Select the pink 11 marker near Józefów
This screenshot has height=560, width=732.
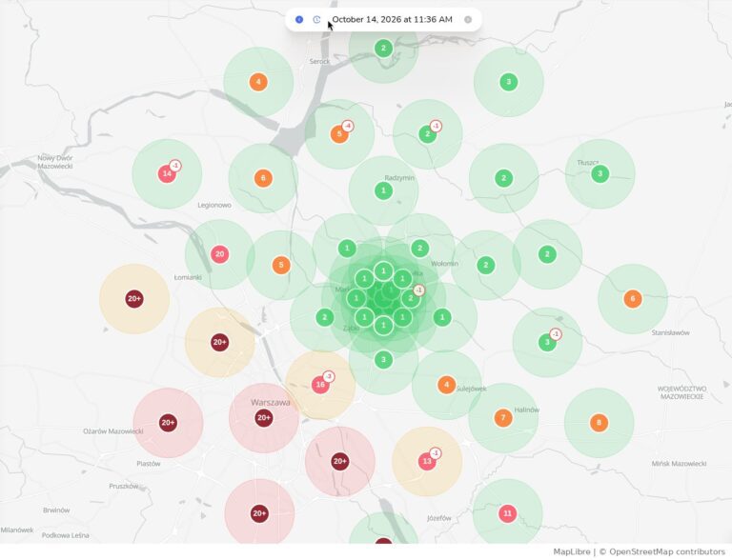click(x=507, y=513)
